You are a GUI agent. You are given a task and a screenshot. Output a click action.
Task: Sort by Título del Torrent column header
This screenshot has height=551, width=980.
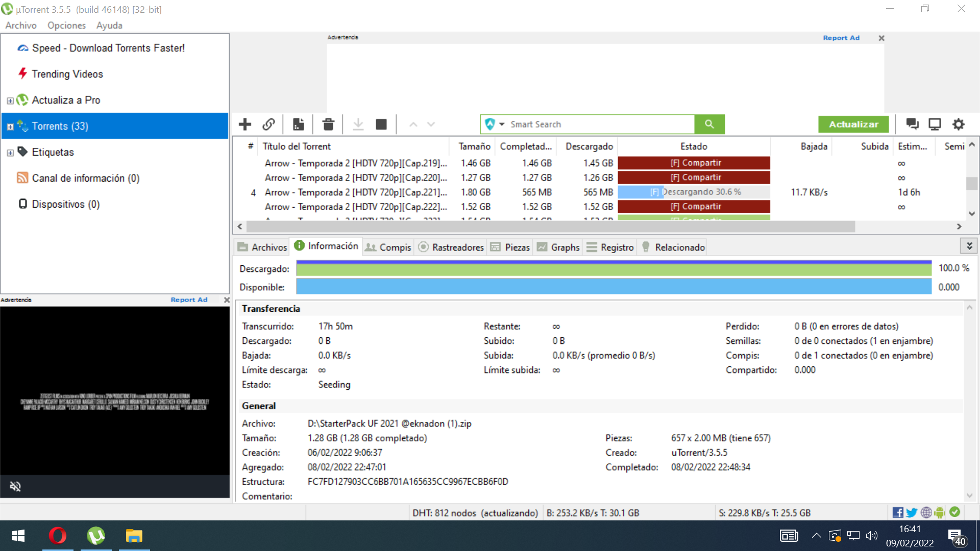[x=354, y=146]
